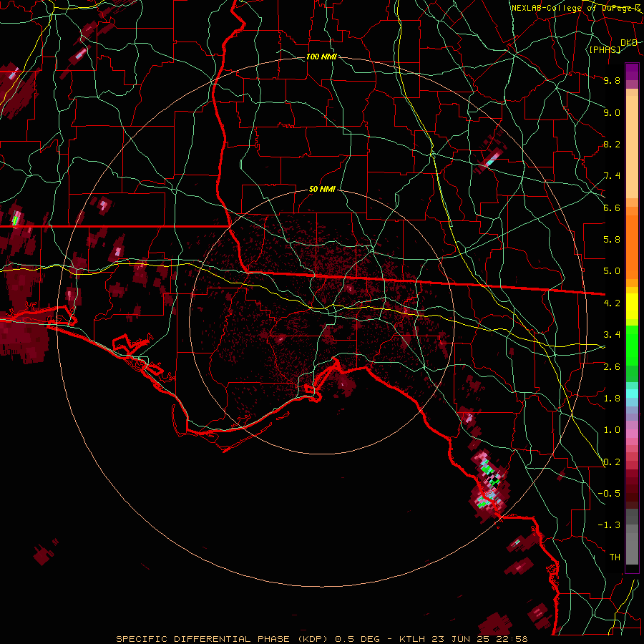Click the "50 NMI" range ring label
Viewport: 644px width, 644px height.
(x=322, y=189)
